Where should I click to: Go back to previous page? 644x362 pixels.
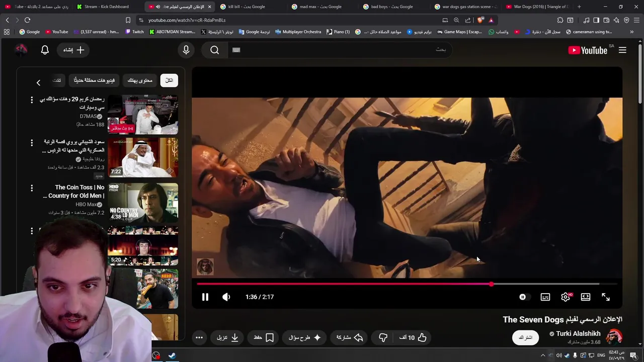(x=7, y=20)
